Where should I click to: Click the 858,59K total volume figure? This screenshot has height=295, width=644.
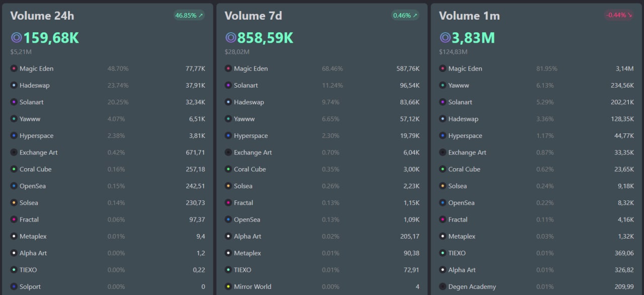pyautogui.click(x=265, y=38)
